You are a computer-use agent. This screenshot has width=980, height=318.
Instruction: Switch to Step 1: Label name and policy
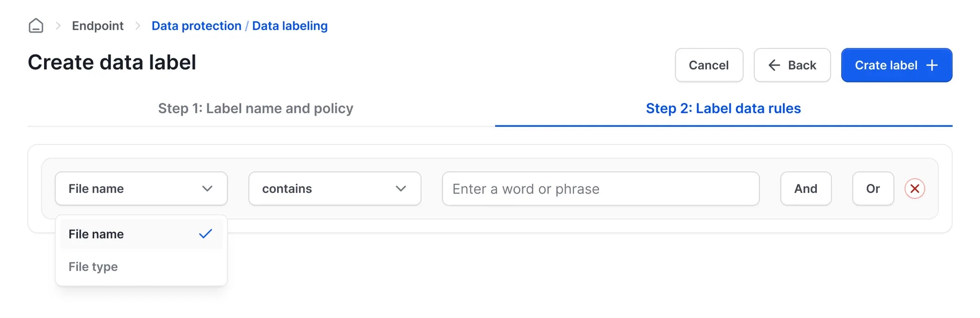(x=256, y=108)
